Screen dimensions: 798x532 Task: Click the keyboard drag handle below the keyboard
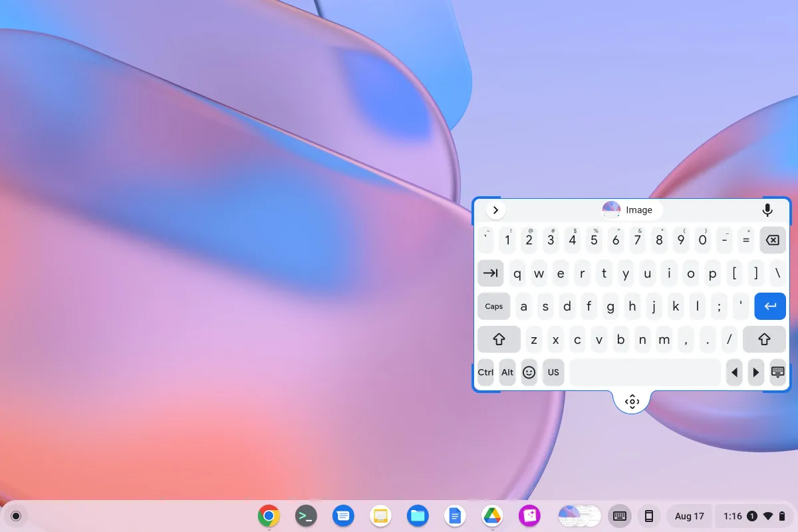point(632,401)
